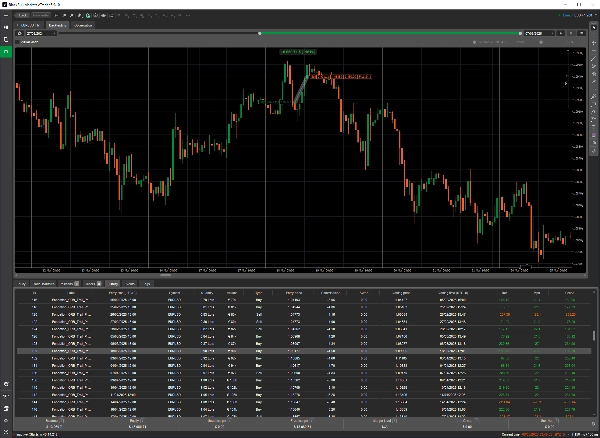
Task: Click the green round icon in top toolbar
Action: [x=88, y=16]
